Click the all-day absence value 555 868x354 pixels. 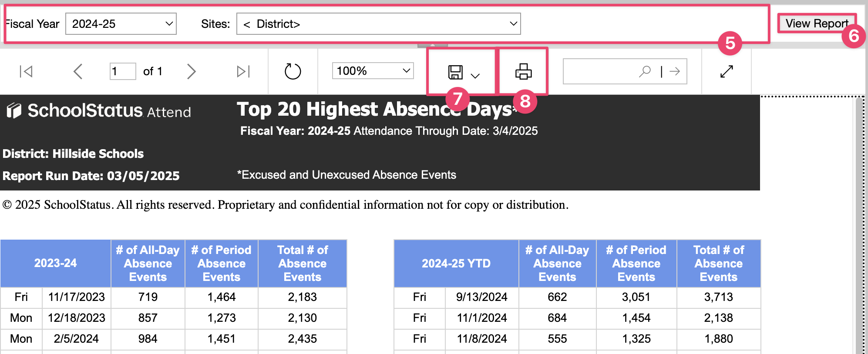click(557, 339)
